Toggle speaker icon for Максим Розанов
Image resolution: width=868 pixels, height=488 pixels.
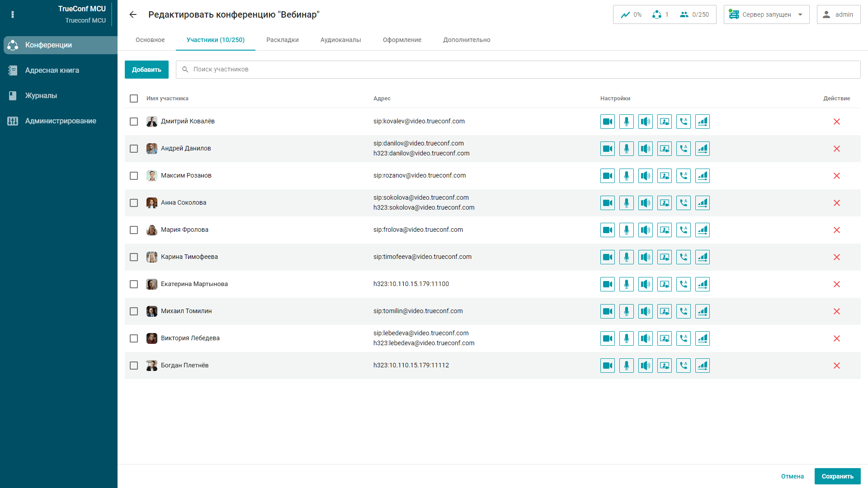pos(646,176)
